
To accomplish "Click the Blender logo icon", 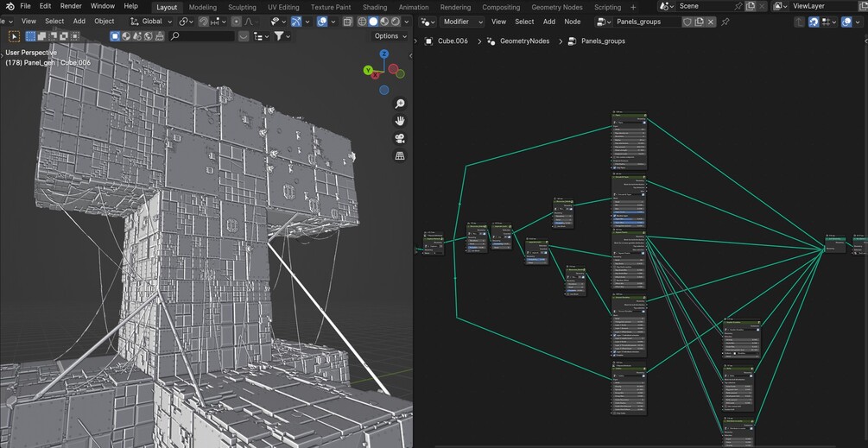I will coord(9,6).
